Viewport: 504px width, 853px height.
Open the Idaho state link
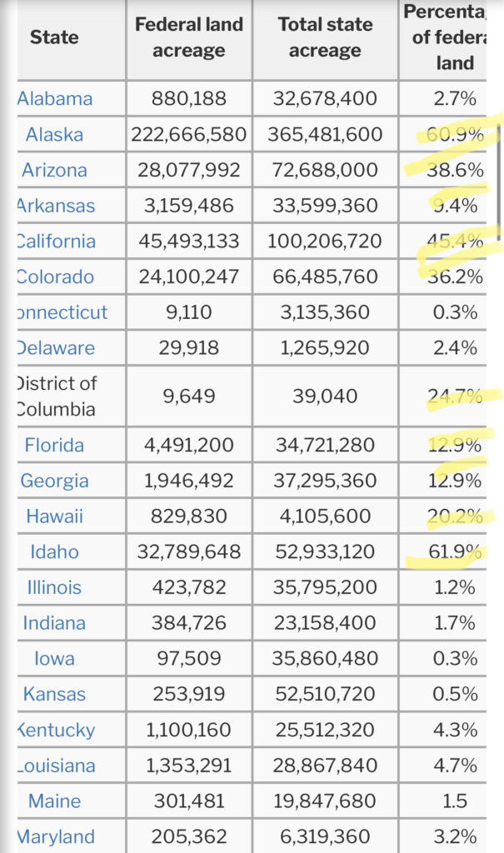click(55, 552)
